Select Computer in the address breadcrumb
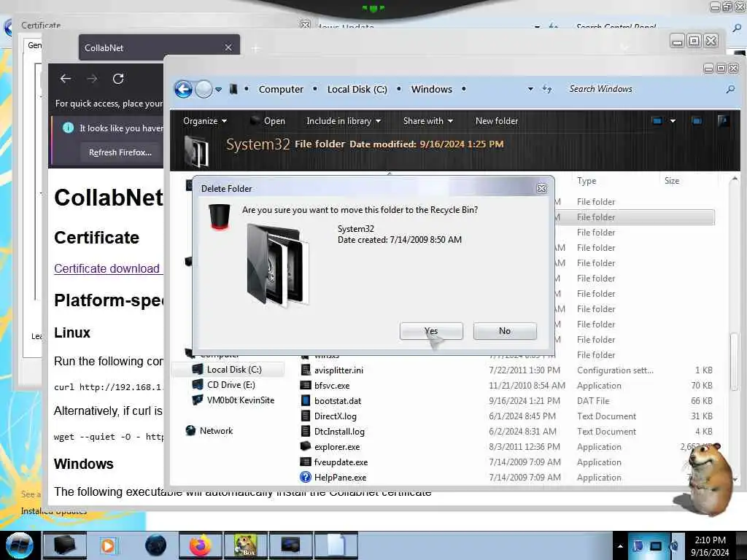 (x=281, y=89)
